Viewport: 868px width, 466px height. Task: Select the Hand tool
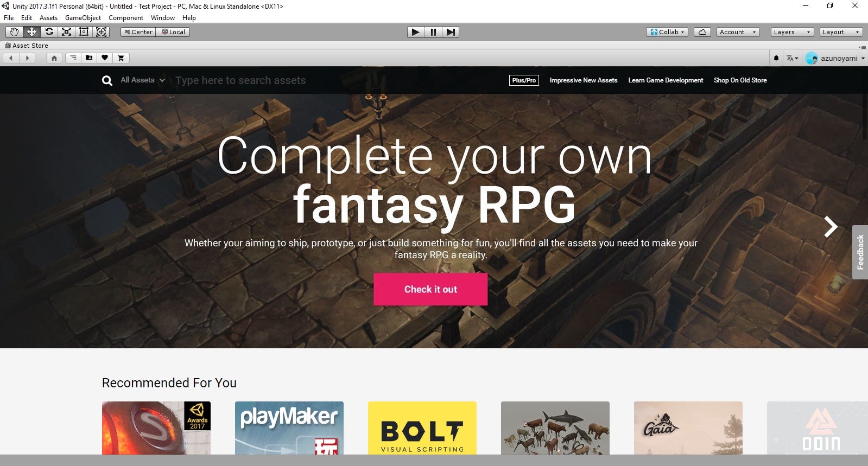tap(14, 32)
